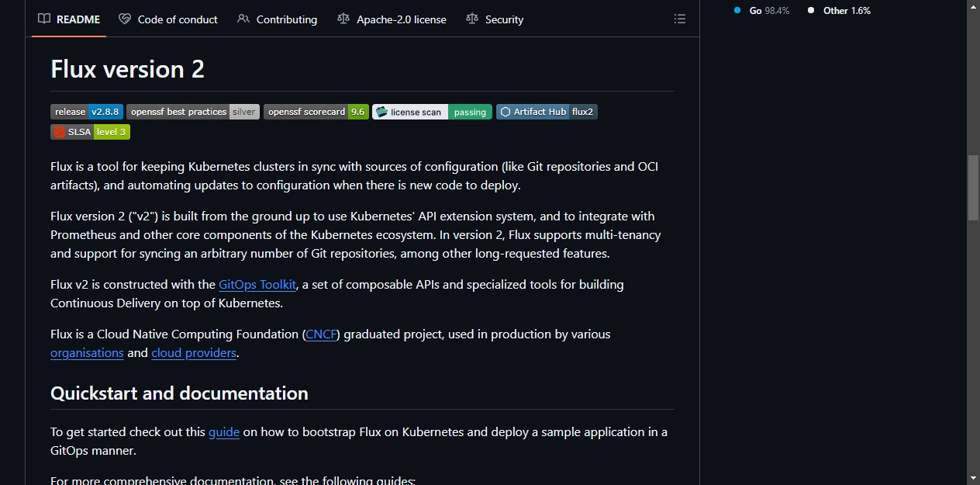
Task: Open the Security tab
Action: pos(495,19)
